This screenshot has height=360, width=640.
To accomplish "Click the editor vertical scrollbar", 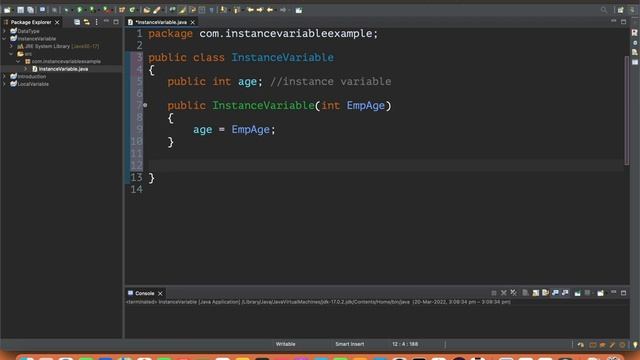I will 627,110.
